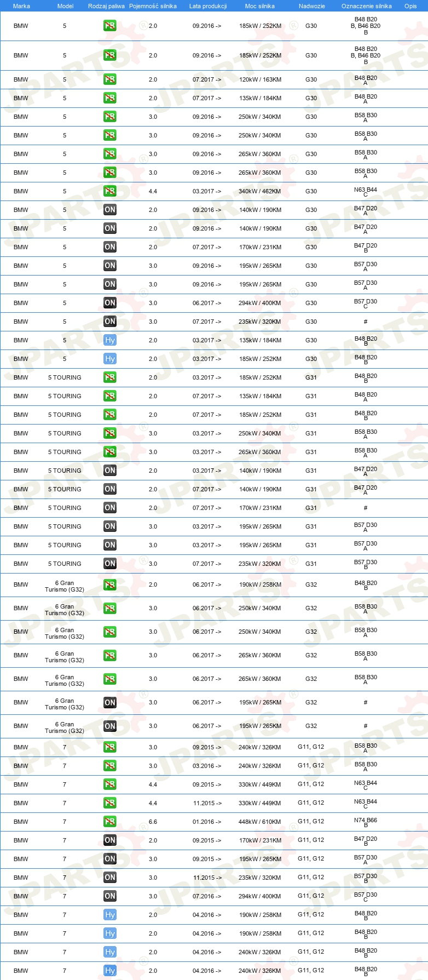Select PB icon in 5 TOURING 250kW / 340KM row
Screen dimensions: 428x980
pyautogui.click(x=110, y=433)
